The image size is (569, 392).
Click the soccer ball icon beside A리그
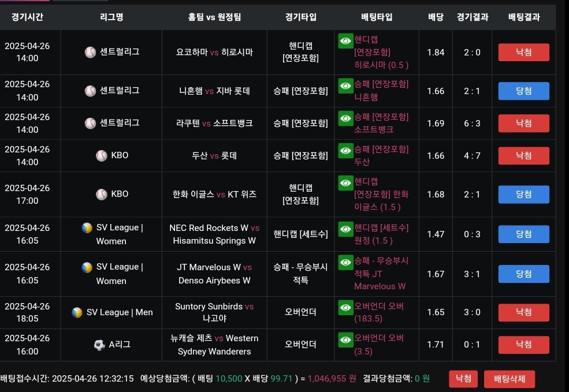99,345
